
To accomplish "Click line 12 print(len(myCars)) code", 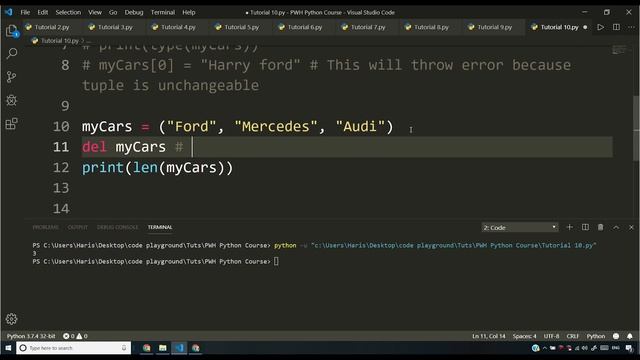I will point(157,168).
